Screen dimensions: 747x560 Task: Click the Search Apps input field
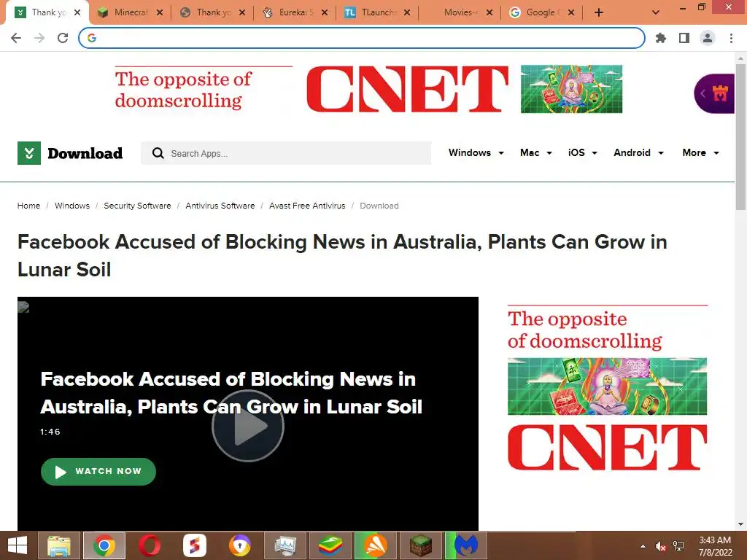point(286,153)
